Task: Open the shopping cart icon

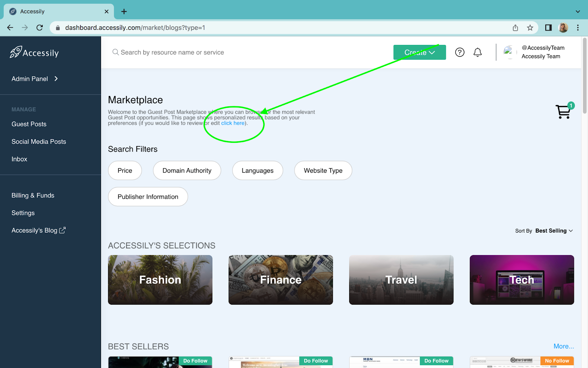Action: [563, 112]
